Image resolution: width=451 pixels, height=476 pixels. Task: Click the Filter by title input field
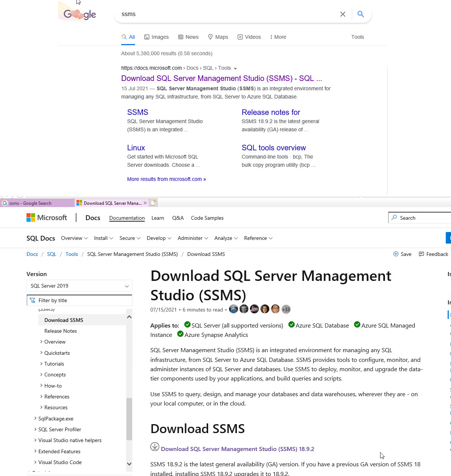[79, 300]
